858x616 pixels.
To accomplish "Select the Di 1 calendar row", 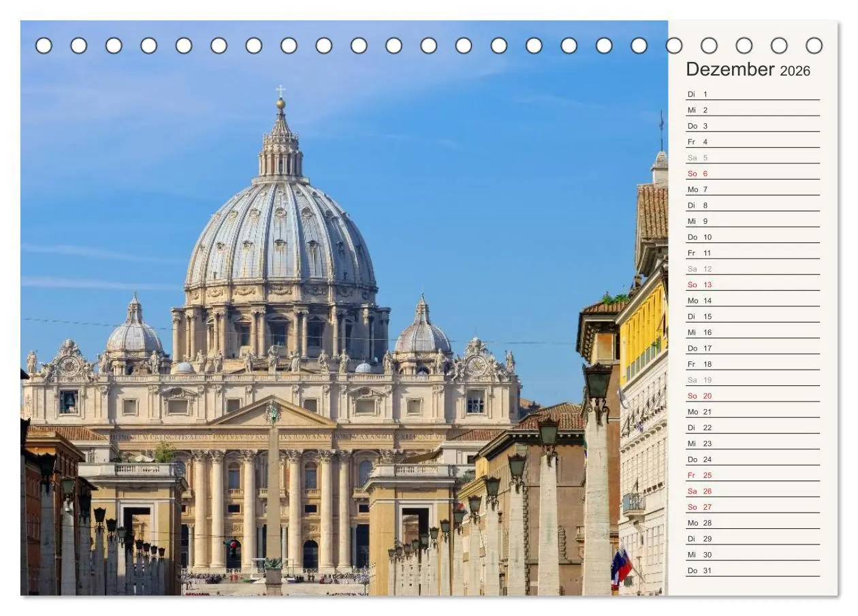I will pyautogui.click(x=752, y=94).
